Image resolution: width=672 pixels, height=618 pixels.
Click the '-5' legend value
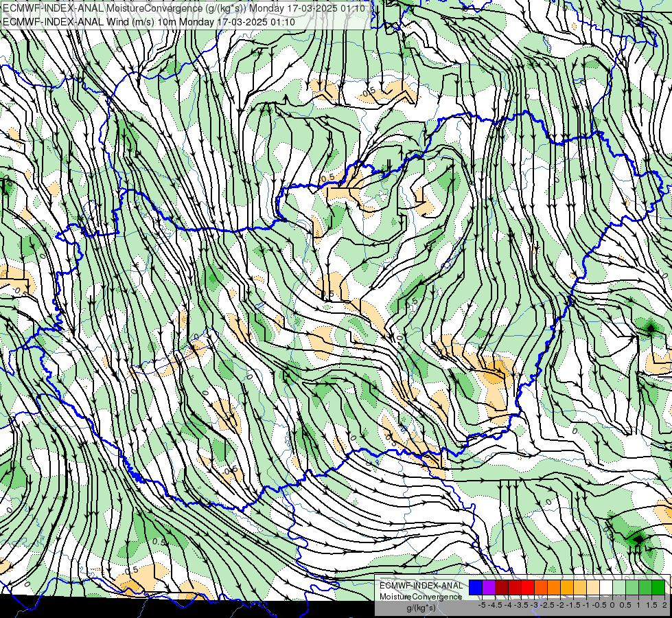[482, 605]
